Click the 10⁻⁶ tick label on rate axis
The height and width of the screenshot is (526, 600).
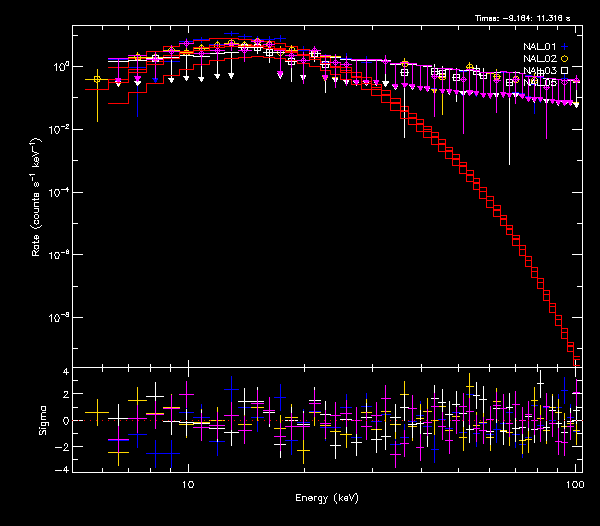tap(59, 255)
